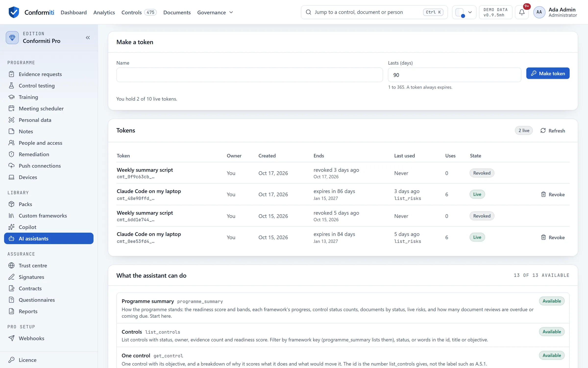The width and height of the screenshot is (588, 368).
Task: Open notifications bell
Action: click(522, 12)
